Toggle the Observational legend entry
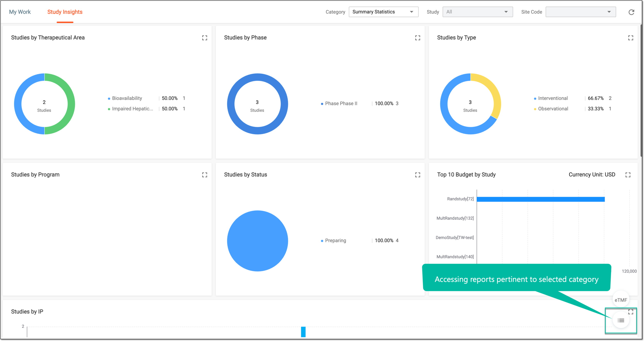The height and width of the screenshot is (341, 644). click(x=553, y=109)
